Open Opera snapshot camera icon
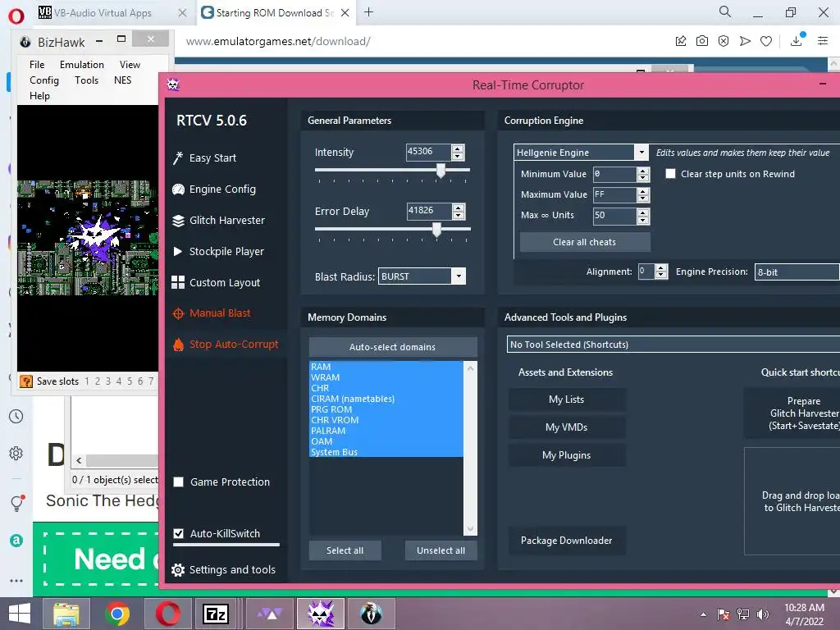 click(702, 41)
